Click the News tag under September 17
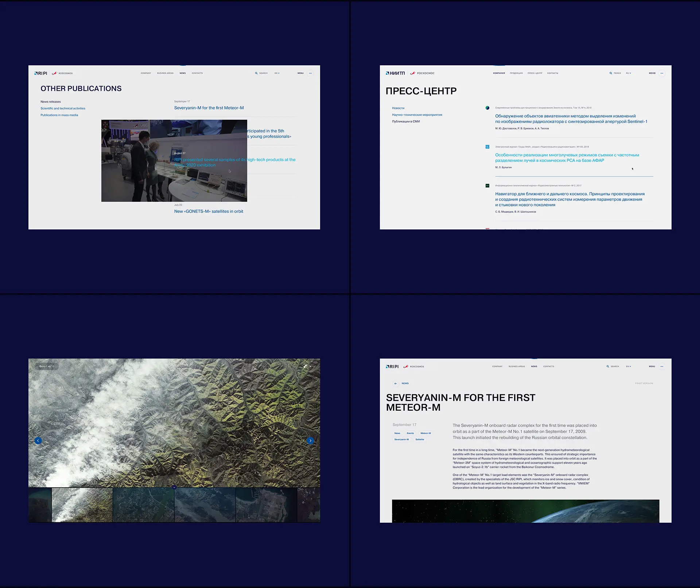 point(397,433)
